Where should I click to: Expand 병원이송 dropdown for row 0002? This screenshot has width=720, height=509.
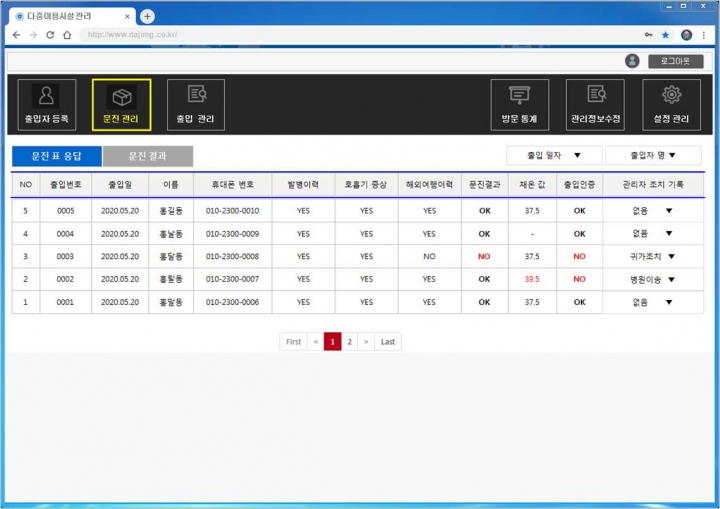click(x=671, y=279)
